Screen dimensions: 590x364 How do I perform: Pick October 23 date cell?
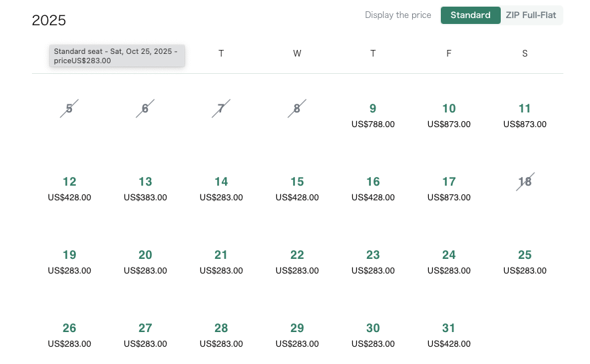pos(373,262)
